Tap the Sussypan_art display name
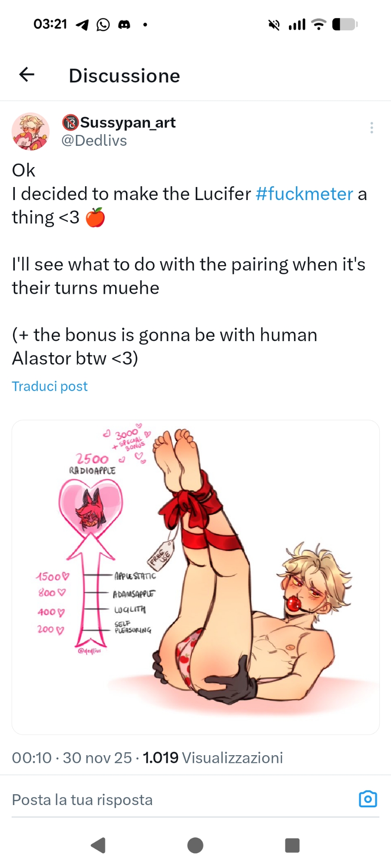Viewport: 391px width, 868px height. pyautogui.click(x=119, y=122)
